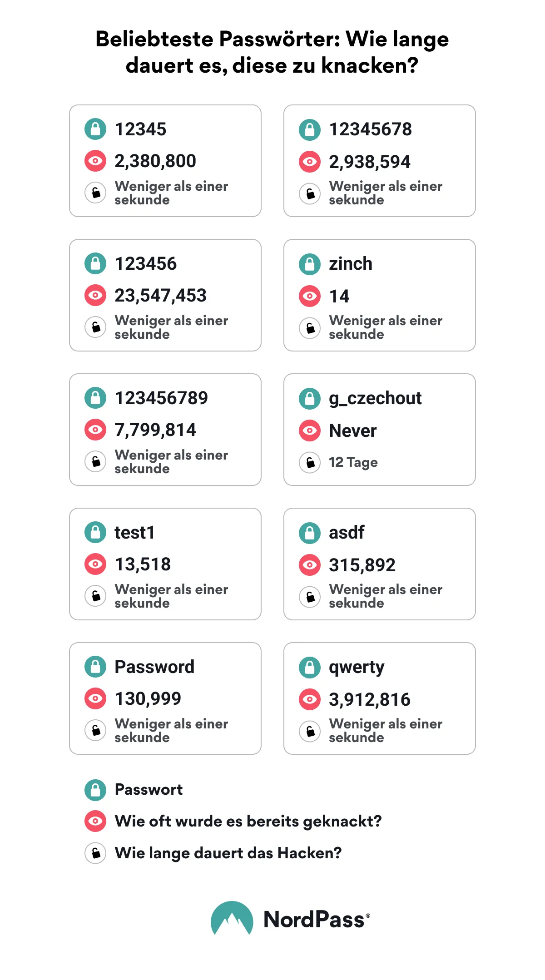This screenshot has height=980, width=545.
Task: Click the green lock icon beside 12345678
Action: pyautogui.click(x=310, y=129)
